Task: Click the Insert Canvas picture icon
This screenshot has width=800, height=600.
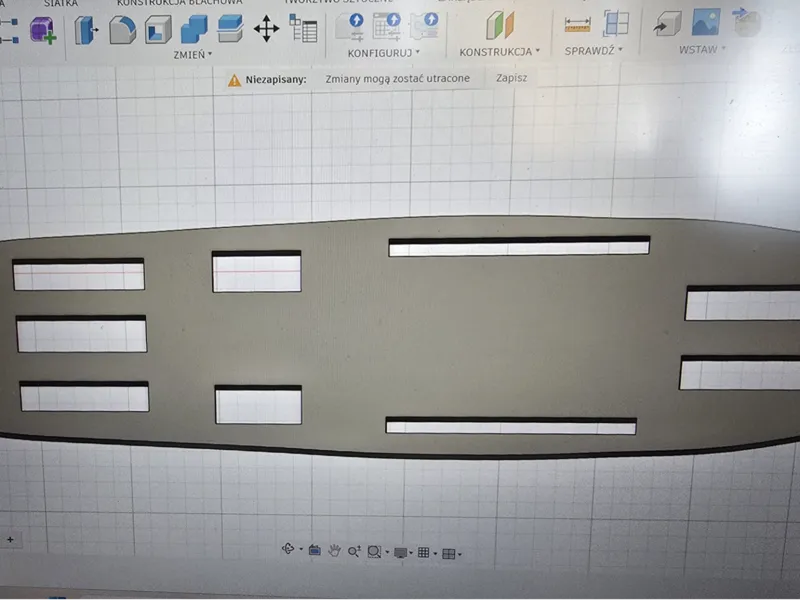Action: click(x=706, y=22)
